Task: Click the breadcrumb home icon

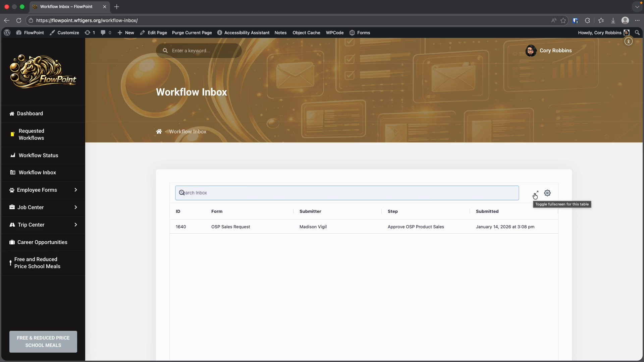Action: pos(159,131)
